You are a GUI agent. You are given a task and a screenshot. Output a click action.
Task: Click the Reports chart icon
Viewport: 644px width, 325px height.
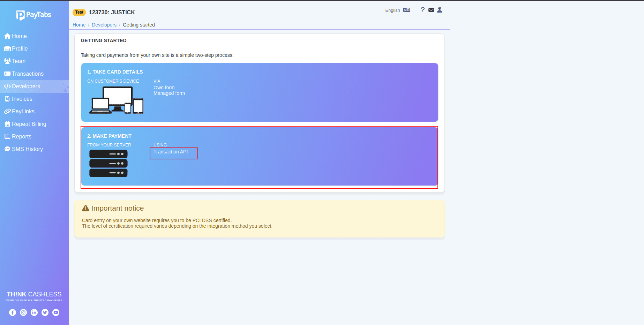pyautogui.click(x=7, y=136)
